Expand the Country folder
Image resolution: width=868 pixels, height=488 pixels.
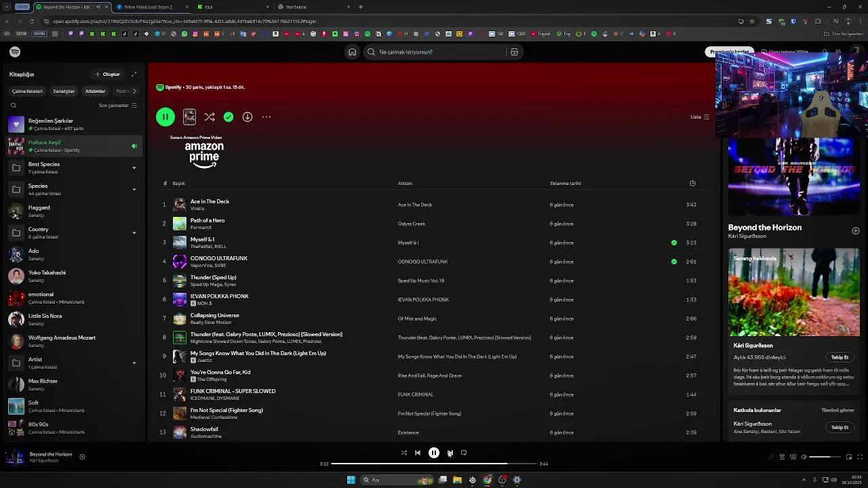point(134,232)
